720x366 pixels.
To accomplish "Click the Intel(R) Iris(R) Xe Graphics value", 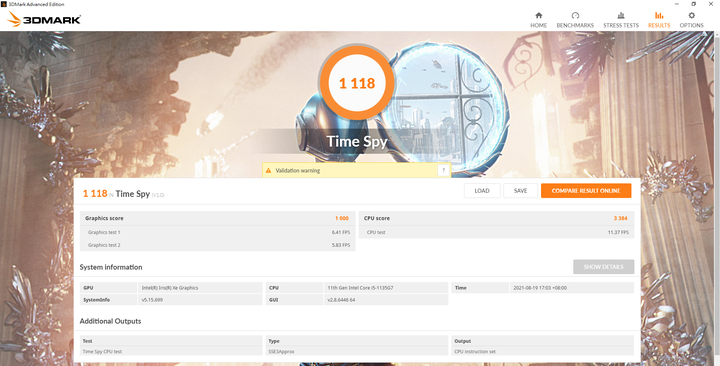I will [170, 288].
